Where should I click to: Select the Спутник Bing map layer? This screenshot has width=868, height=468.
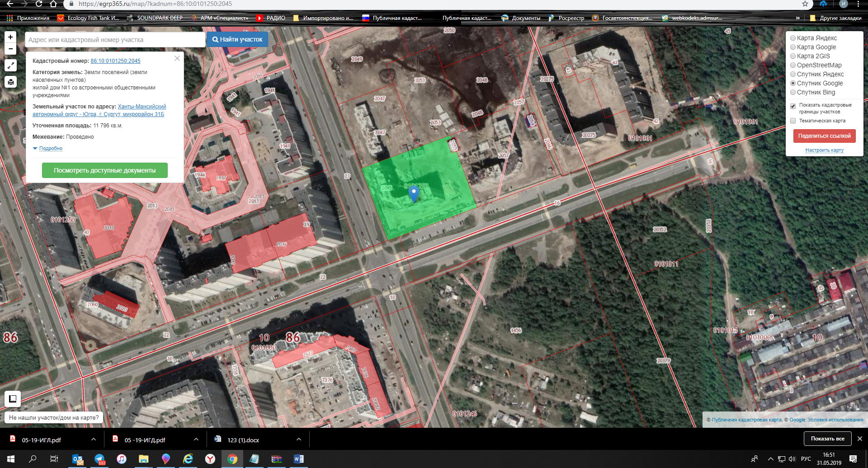click(x=793, y=92)
